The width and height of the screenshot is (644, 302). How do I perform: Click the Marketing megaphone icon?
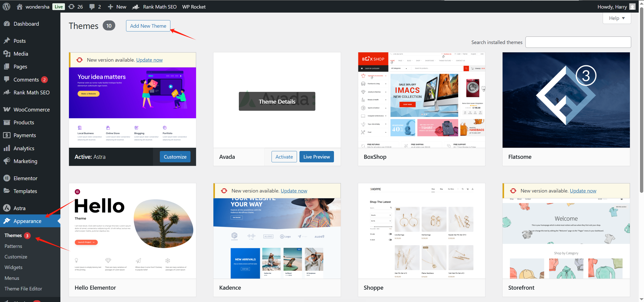click(7, 161)
